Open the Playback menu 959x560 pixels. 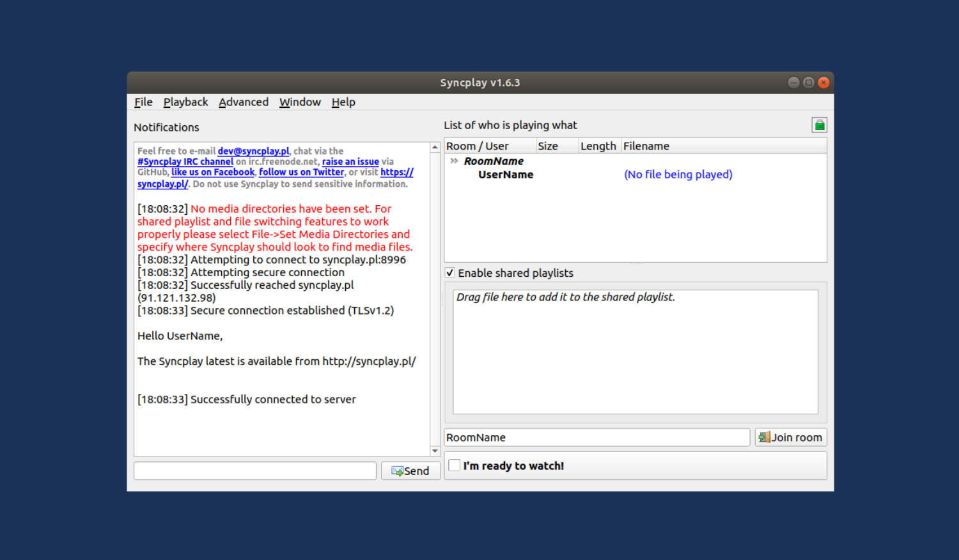tap(185, 102)
